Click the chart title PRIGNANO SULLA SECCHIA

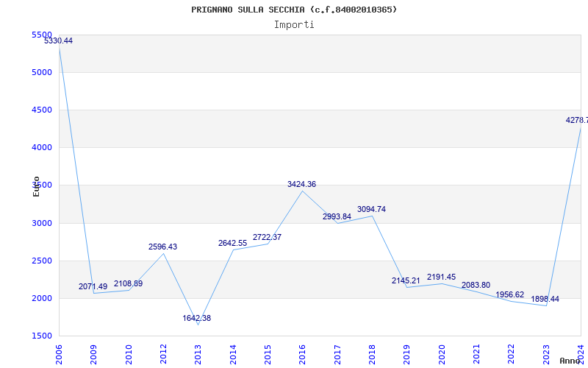(294, 10)
